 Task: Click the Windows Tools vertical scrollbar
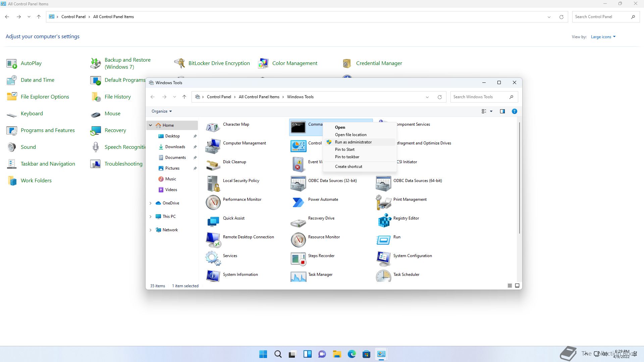(520, 178)
